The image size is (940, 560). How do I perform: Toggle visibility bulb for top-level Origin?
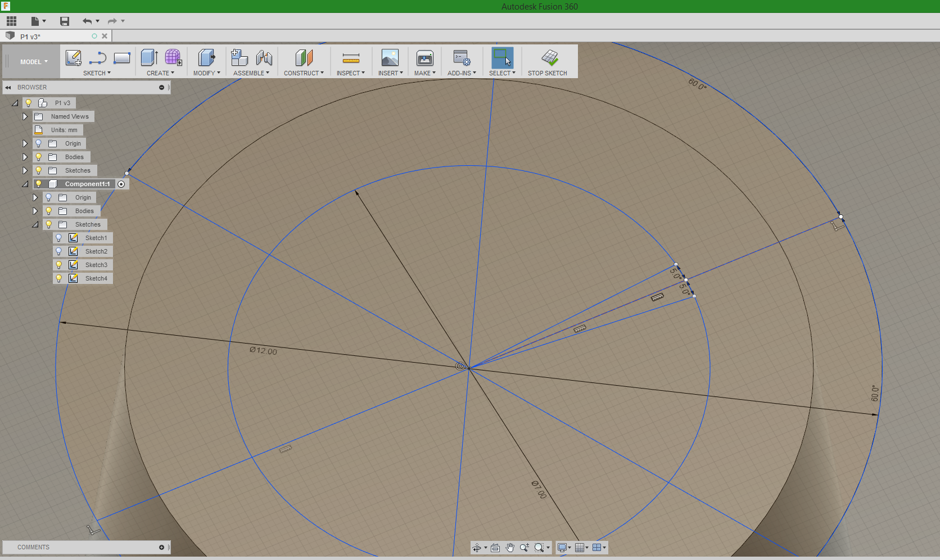tap(38, 143)
